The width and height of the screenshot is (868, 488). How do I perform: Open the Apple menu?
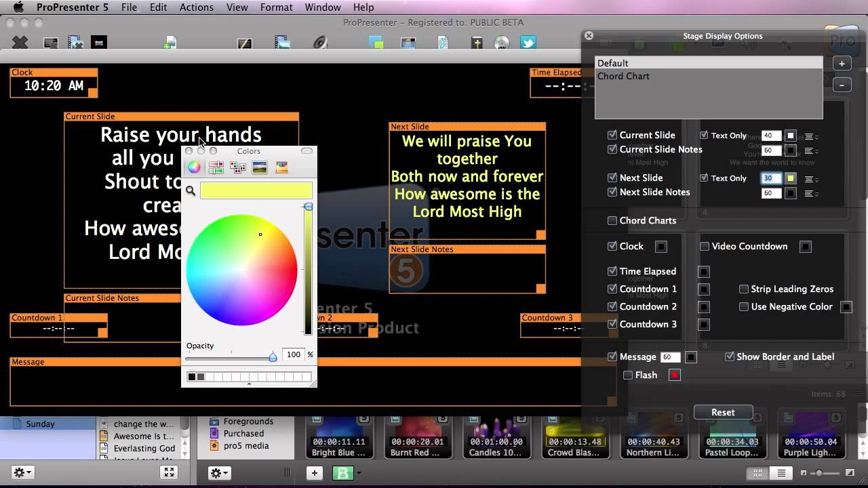(x=18, y=7)
